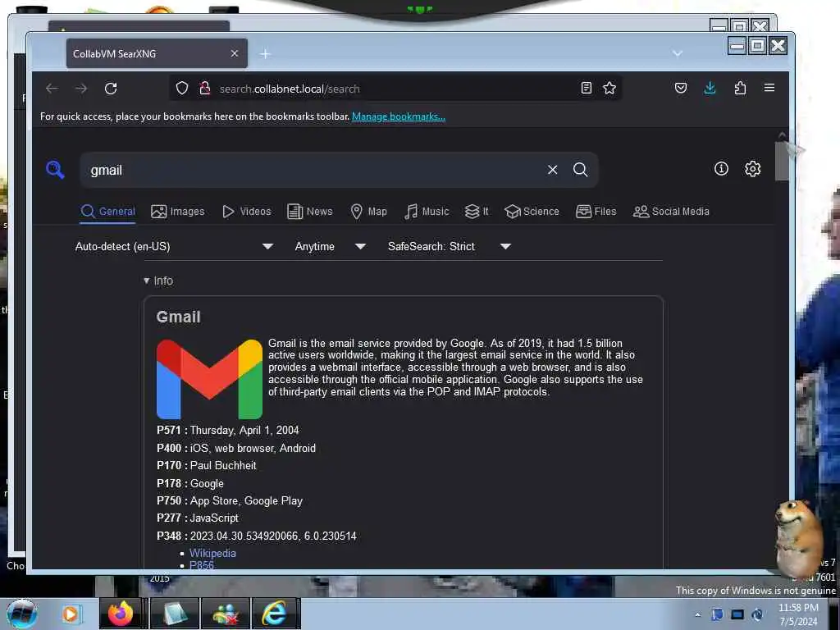Open the P856 link in infobox

click(202, 565)
